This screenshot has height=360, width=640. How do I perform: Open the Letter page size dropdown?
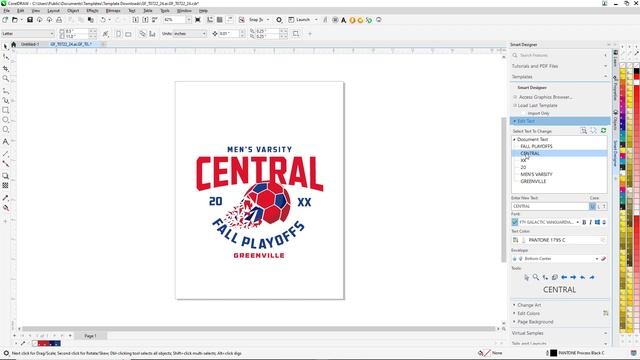click(52, 33)
